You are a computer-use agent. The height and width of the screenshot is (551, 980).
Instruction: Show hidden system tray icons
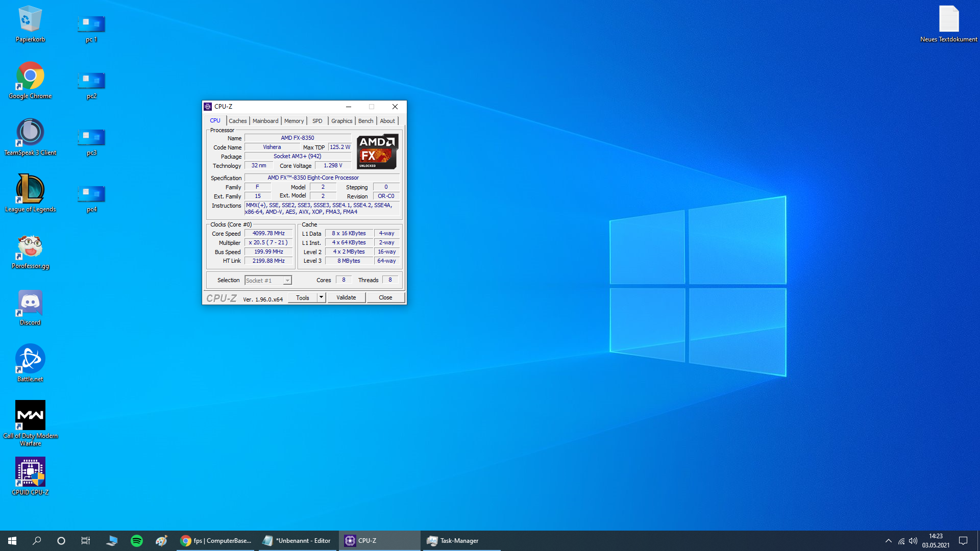(x=888, y=541)
